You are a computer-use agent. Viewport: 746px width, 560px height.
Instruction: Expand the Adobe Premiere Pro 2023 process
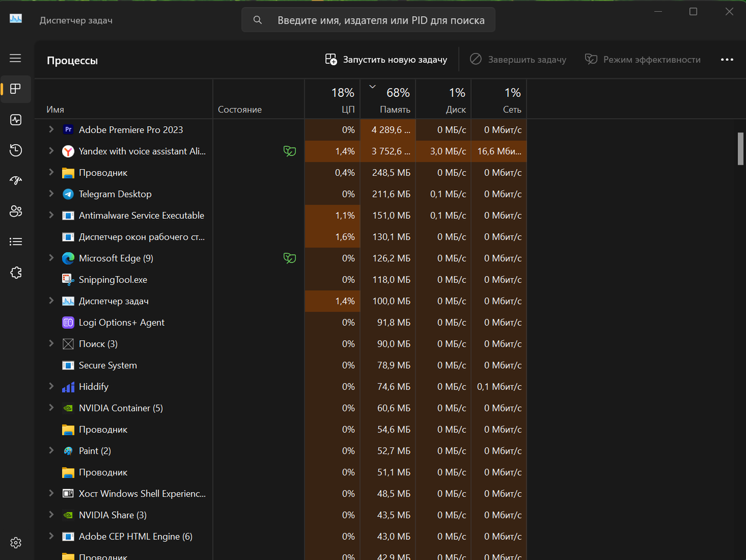tap(51, 129)
